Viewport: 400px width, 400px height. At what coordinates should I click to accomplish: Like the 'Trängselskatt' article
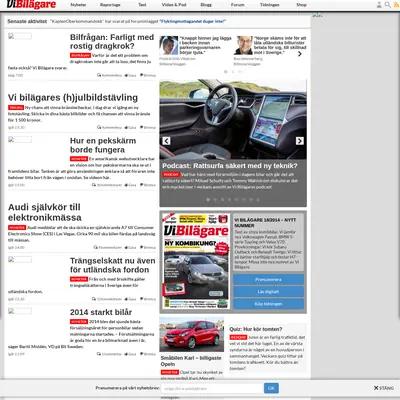click(x=130, y=299)
